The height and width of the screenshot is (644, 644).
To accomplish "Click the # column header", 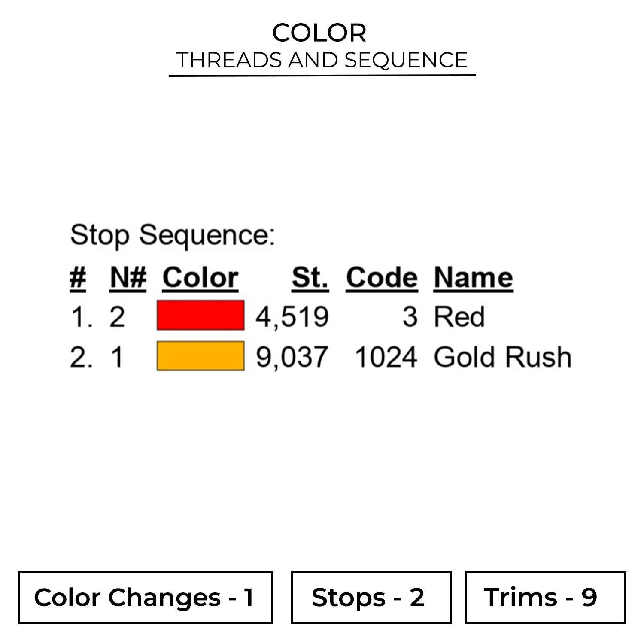I will coord(78,278).
